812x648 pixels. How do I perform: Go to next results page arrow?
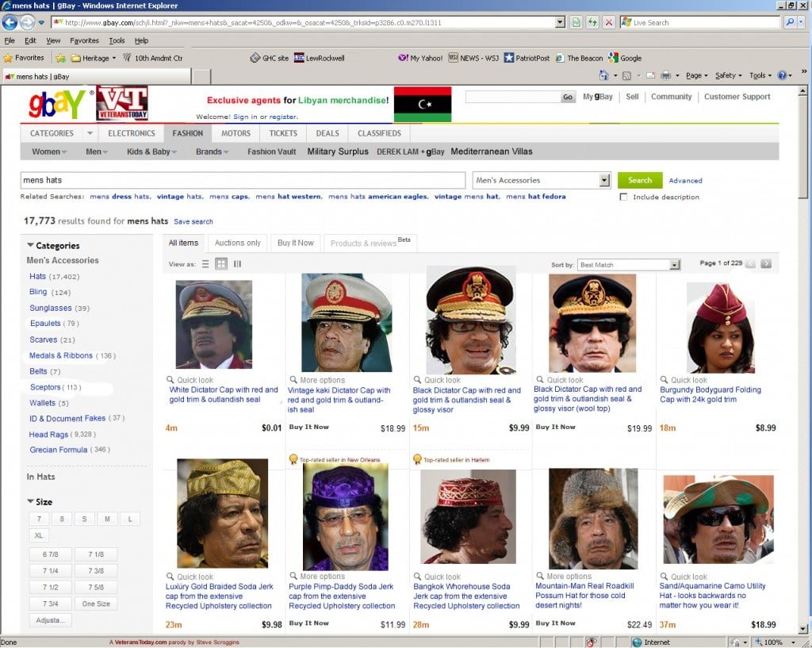tap(766, 263)
